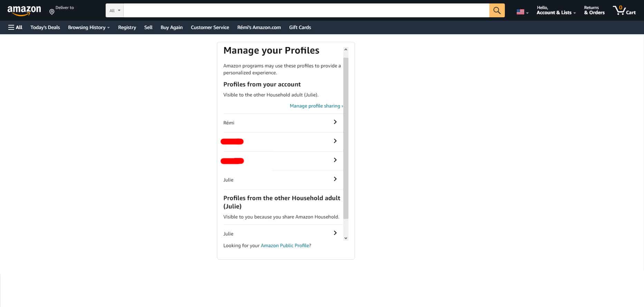Open the shopping cart icon
644x307 pixels.
(624, 10)
